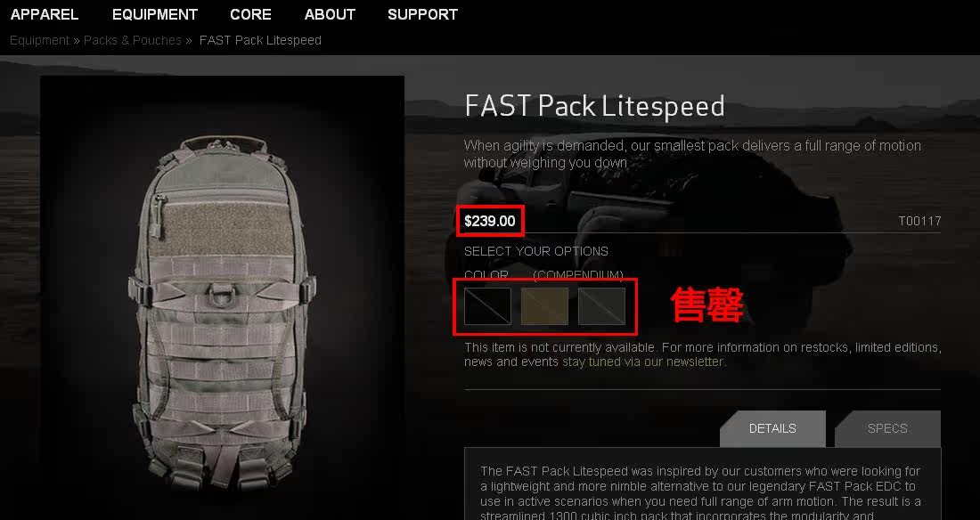Click FAST Pack Litespeed breadcrumb text
Viewport: 980px width, 520px height.
tap(260, 41)
